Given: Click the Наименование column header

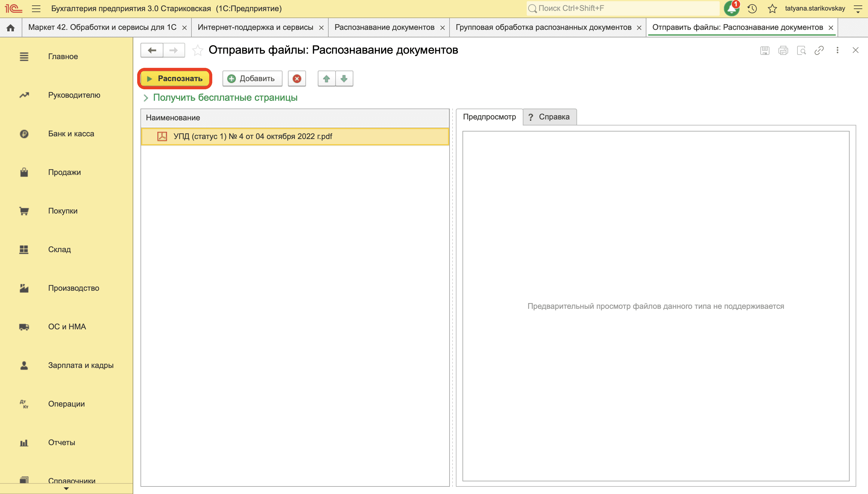Looking at the screenshot, I should point(295,118).
